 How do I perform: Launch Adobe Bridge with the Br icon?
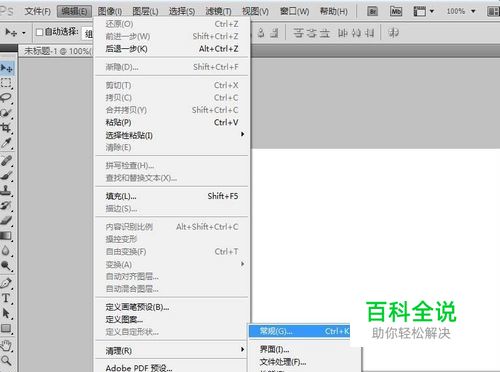pos(373,12)
